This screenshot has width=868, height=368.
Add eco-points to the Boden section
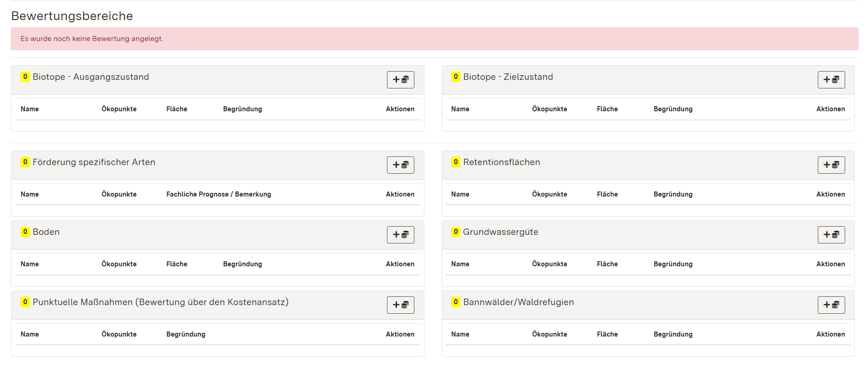400,235
